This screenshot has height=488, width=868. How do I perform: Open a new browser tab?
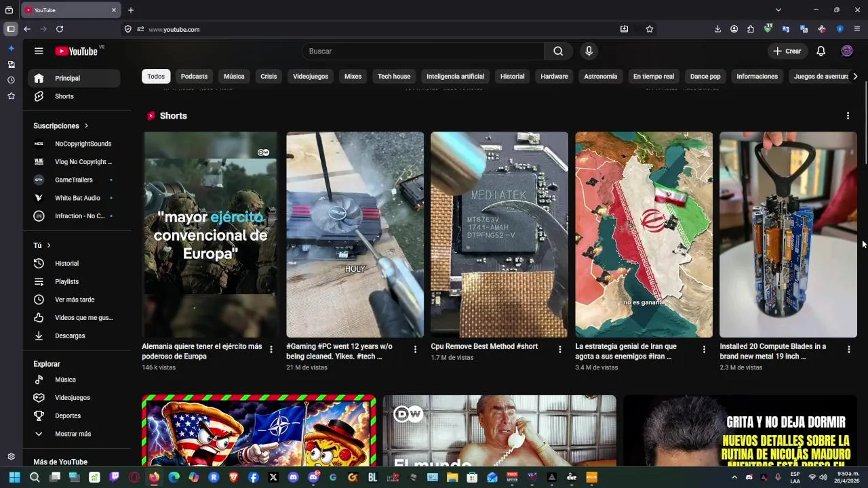(x=131, y=10)
